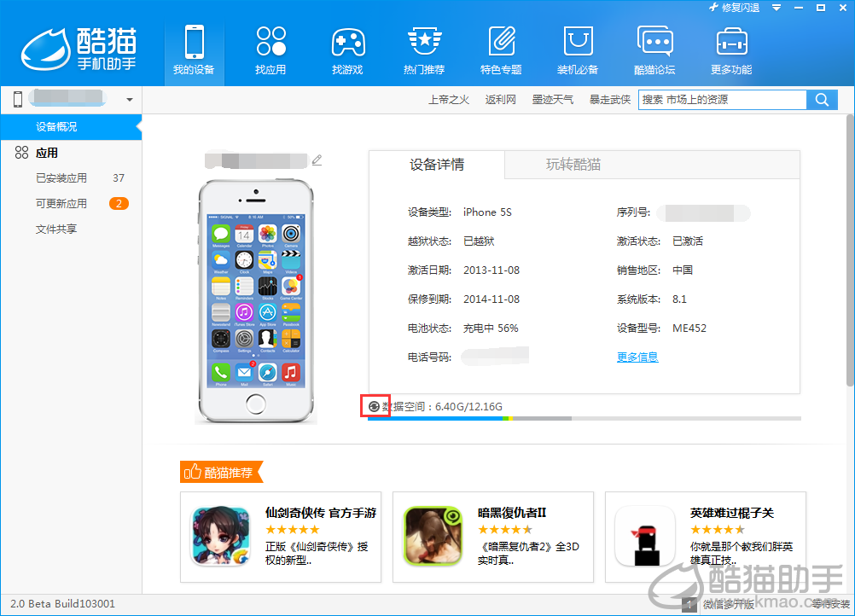Click the jailbreak status 已越狱
The image size is (855, 616).
tap(479, 241)
